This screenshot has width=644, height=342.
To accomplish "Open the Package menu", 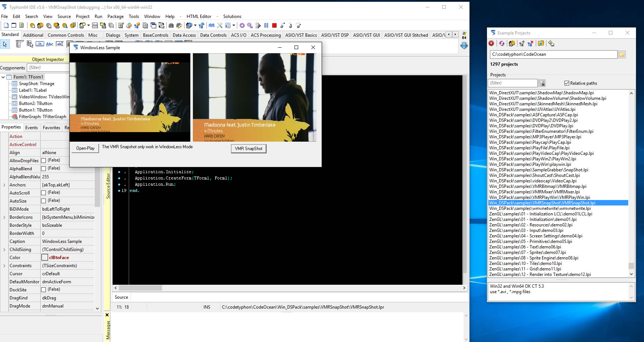I will tap(116, 17).
